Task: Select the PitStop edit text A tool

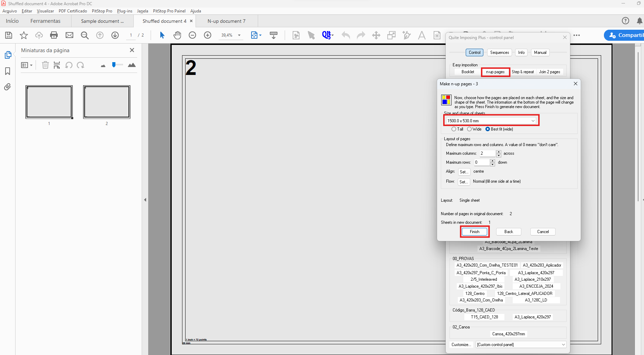Action: [x=422, y=35]
